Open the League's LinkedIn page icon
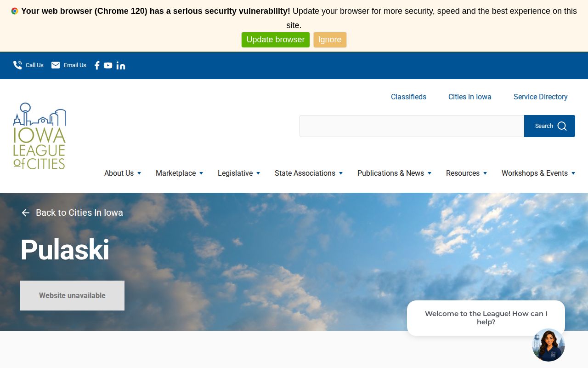The width and height of the screenshot is (588, 368). (x=121, y=65)
